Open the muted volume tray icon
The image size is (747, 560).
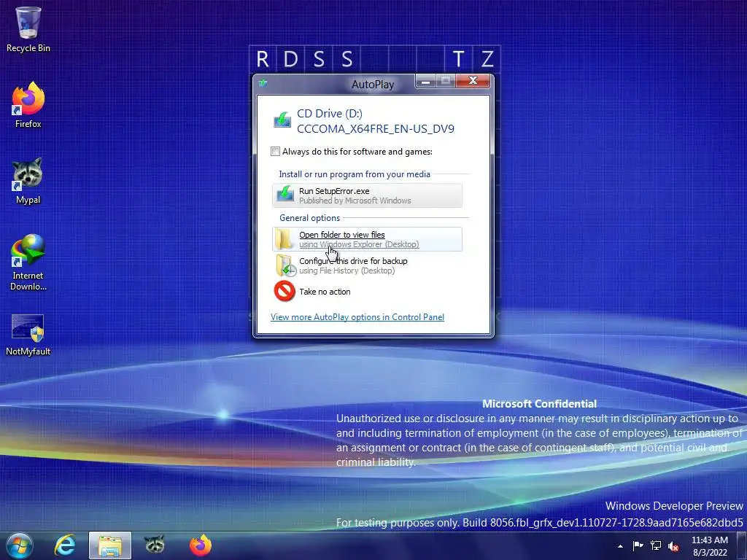[673, 546]
